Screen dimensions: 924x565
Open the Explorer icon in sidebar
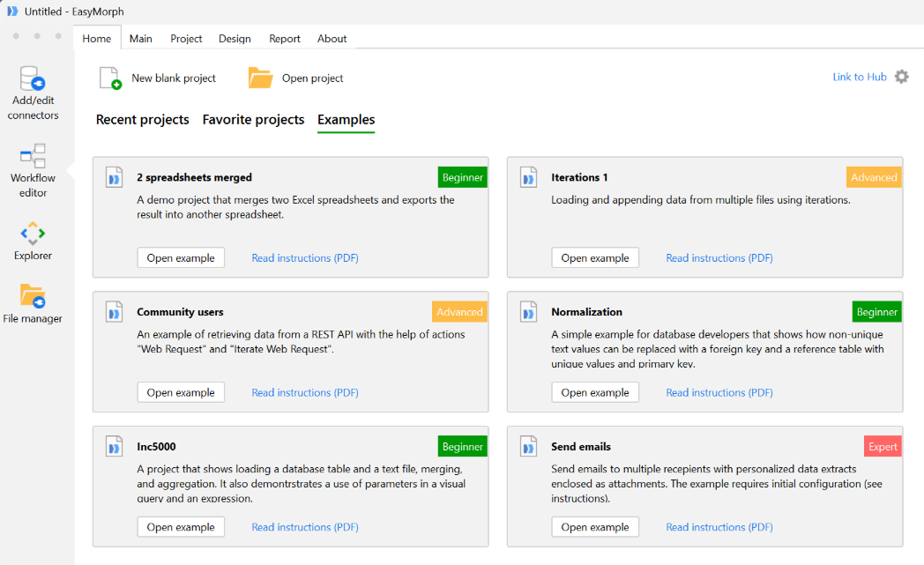tap(33, 234)
